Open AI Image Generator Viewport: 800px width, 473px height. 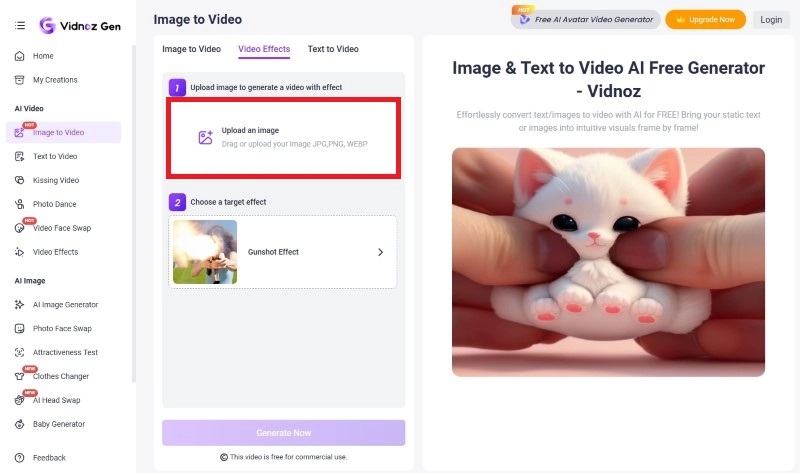click(x=65, y=304)
